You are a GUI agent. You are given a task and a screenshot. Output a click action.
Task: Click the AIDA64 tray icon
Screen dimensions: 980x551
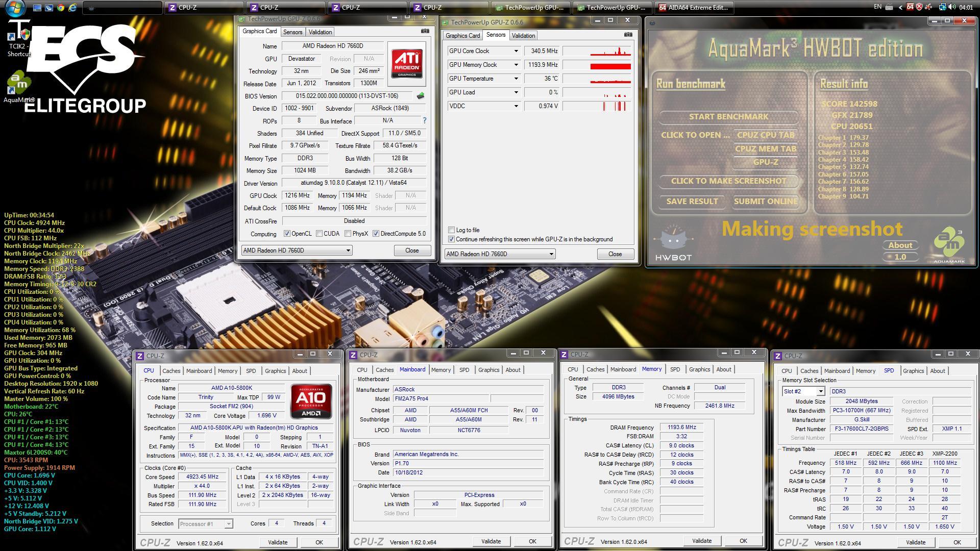pos(910,7)
